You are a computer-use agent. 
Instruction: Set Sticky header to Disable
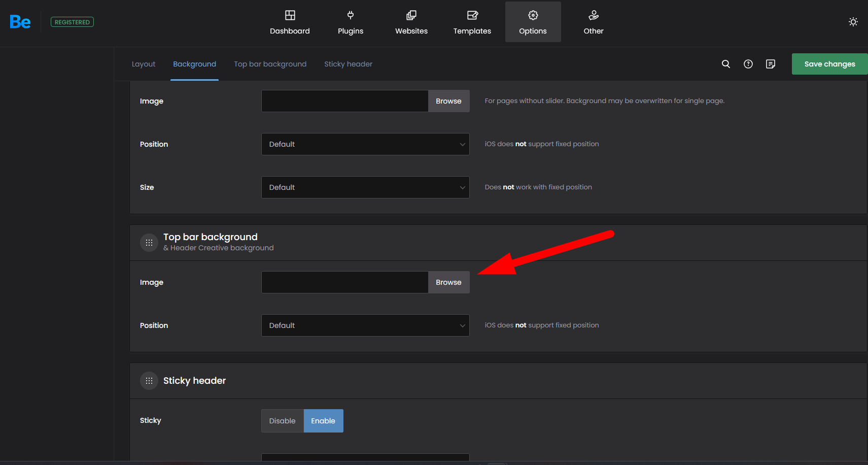pyautogui.click(x=282, y=421)
